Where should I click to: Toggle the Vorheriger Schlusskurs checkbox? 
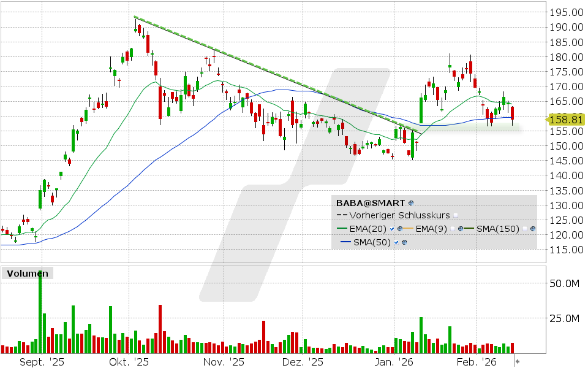456,215
